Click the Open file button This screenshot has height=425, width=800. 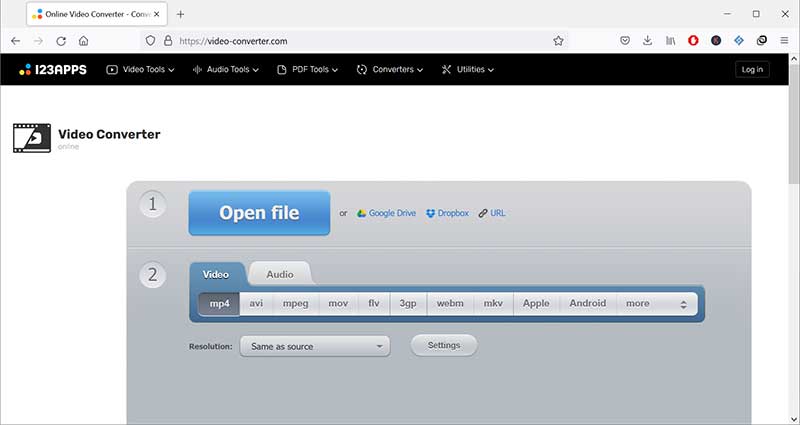(259, 213)
